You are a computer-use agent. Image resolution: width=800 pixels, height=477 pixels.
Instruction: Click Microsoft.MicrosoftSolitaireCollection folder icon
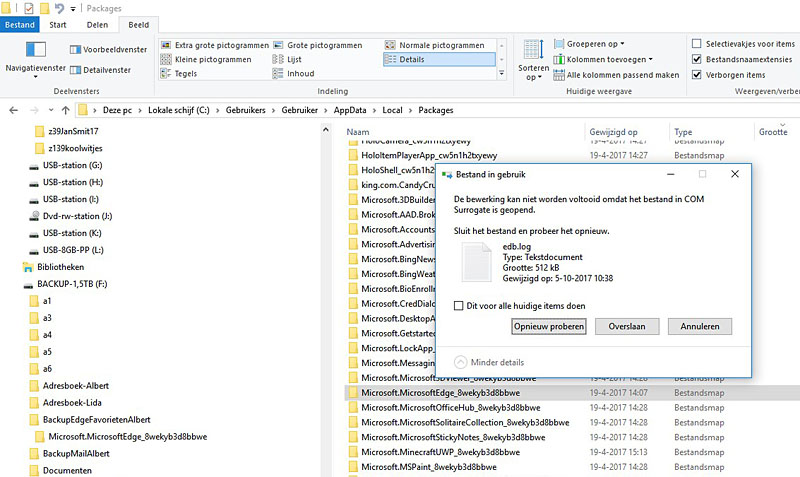[x=353, y=422]
